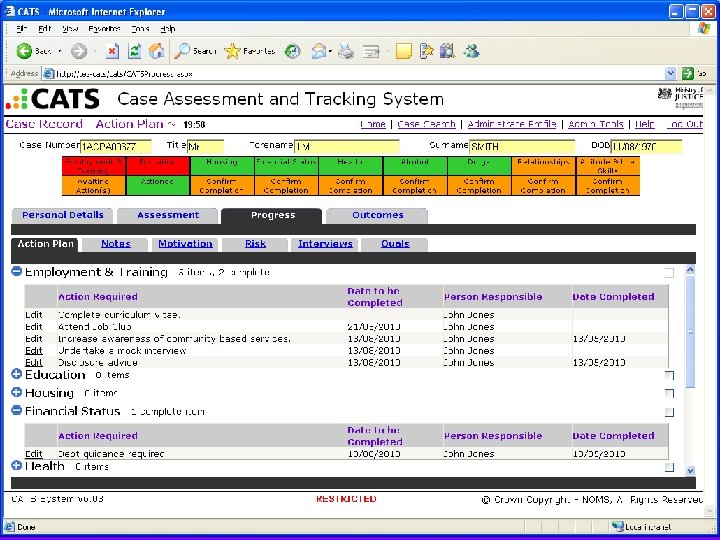720x540 pixels.
Task: Stop page loading with the red X icon
Action: tap(112, 51)
